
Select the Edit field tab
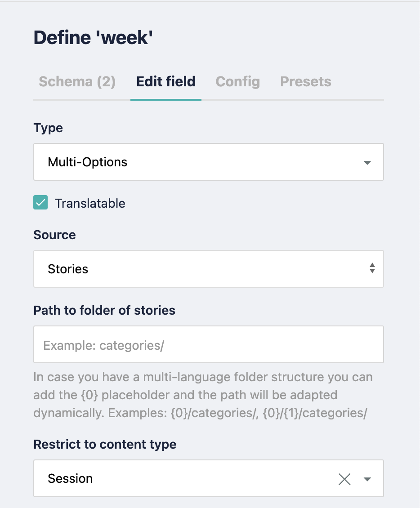[165, 82]
